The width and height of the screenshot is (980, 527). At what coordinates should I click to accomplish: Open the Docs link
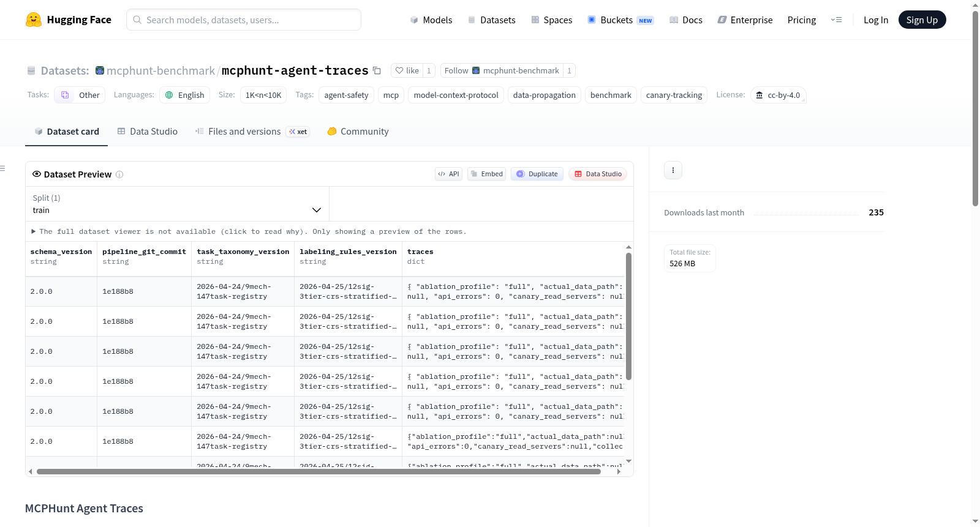click(x=686, y=20)
